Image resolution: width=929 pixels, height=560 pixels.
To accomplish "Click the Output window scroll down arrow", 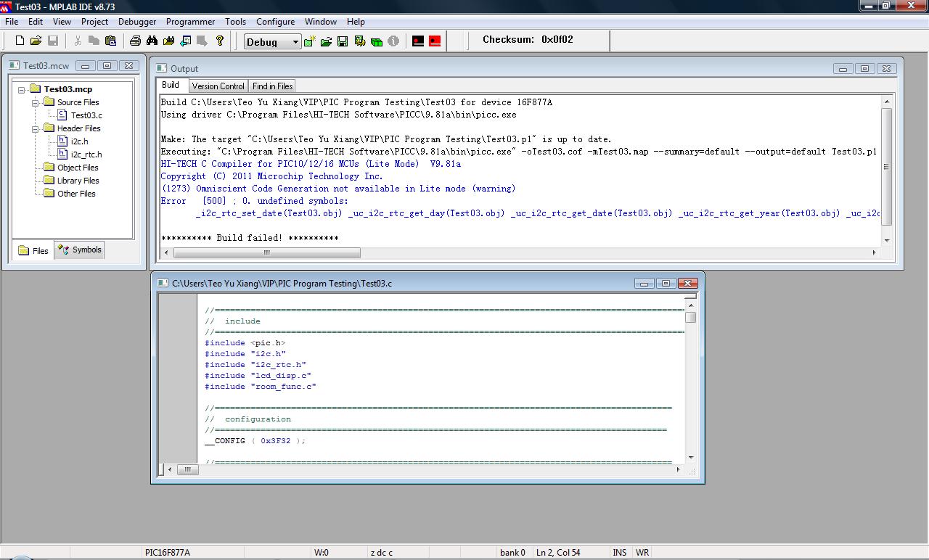I will [x=886, y=240].
